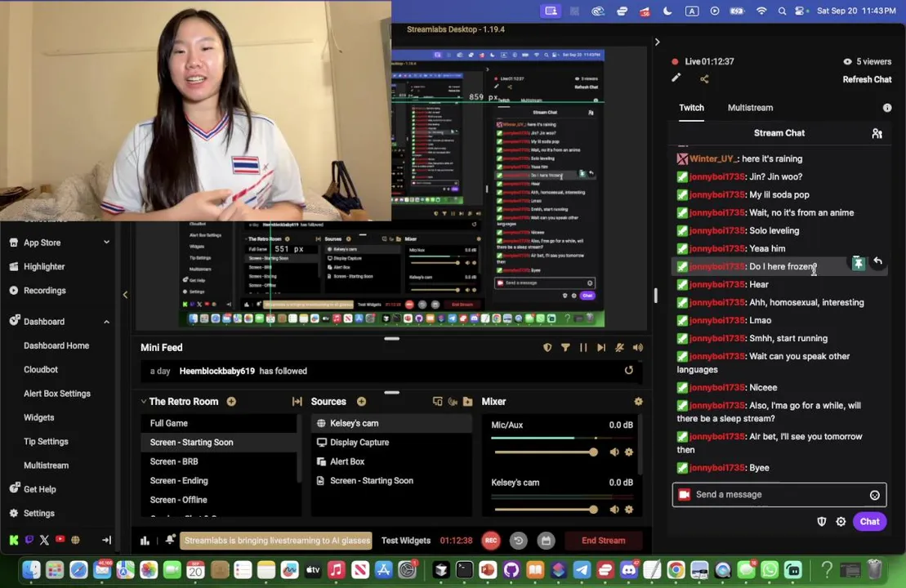This screenshot has width=906, height=588.
Task: Open chat settings gear icon
Action: 841,522
